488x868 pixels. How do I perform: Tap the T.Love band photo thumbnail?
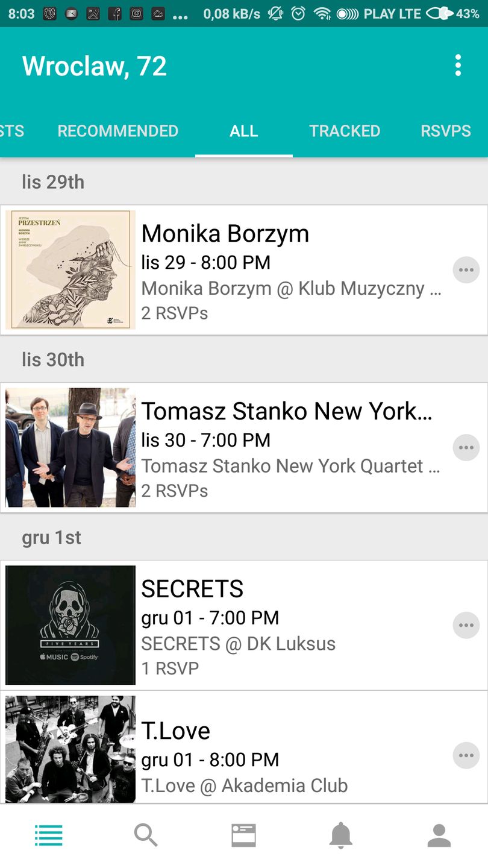point(70,749)
